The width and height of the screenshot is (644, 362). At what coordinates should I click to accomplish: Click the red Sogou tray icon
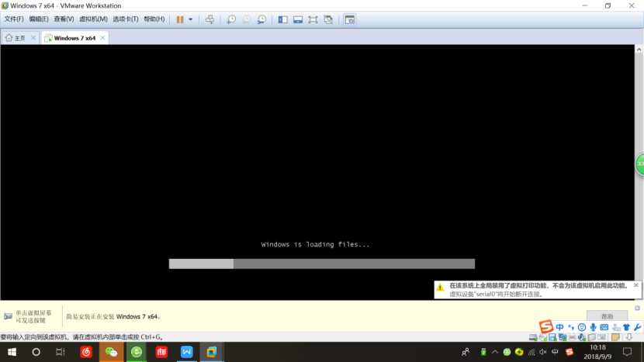570,352
